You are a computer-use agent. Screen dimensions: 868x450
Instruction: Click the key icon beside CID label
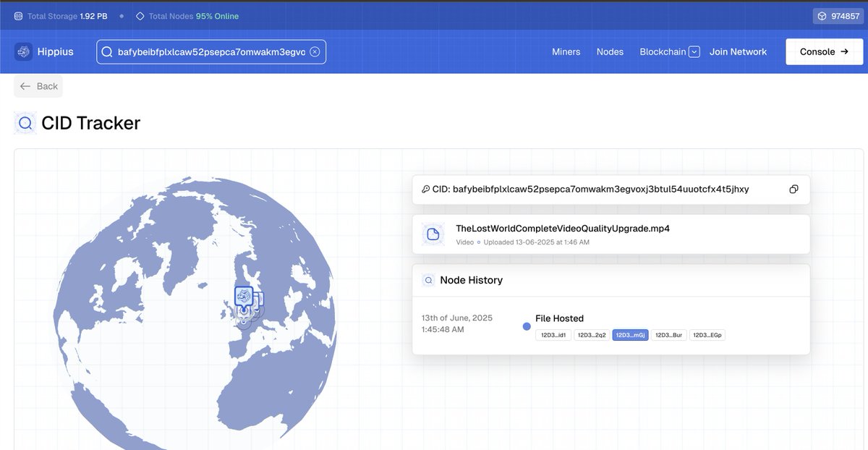pos(425,190)
